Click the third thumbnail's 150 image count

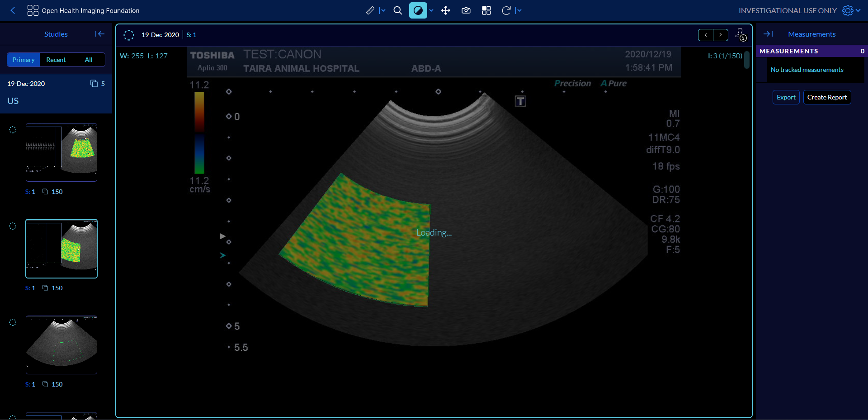[x=57, y=384]
